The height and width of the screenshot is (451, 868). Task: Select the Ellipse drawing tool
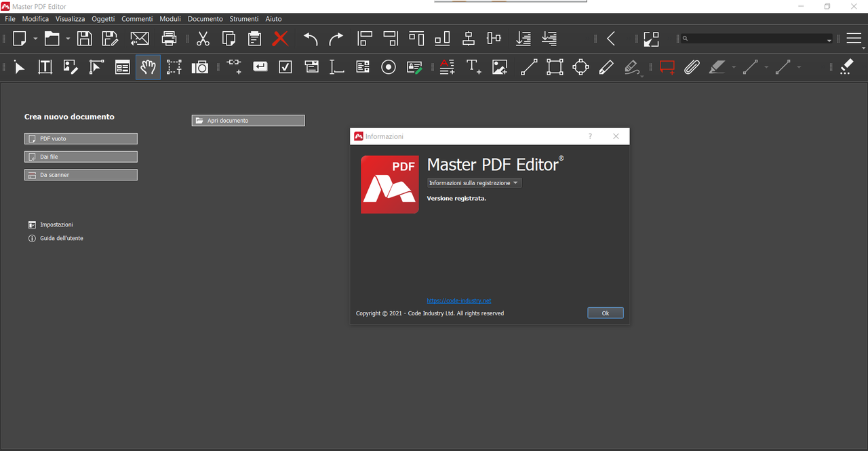[x=580, y=67]
